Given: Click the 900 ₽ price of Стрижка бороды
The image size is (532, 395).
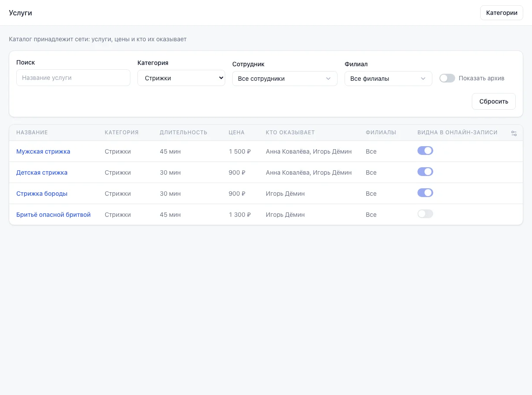Looking at the screenshot, I should coord(237,194).
